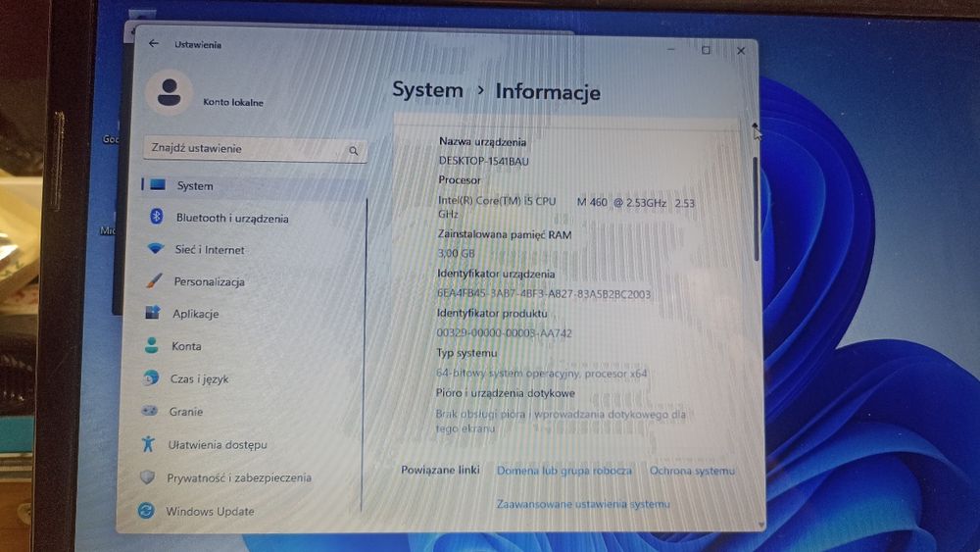Open Domena lub grupa robocza link
This screenshot has width=980, height=552.
(x=563, y=471)
